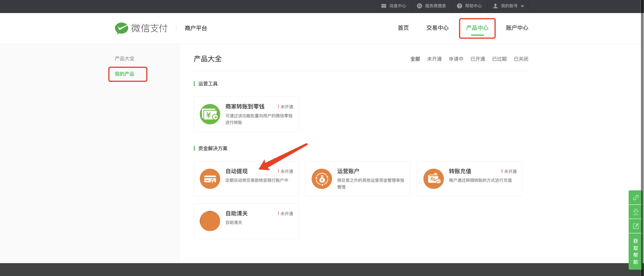Open 消息中心 in the top bar
Image resolution: width=644 pixels, height=276 pixels.
pyautogui.click(x=398, y=6)
